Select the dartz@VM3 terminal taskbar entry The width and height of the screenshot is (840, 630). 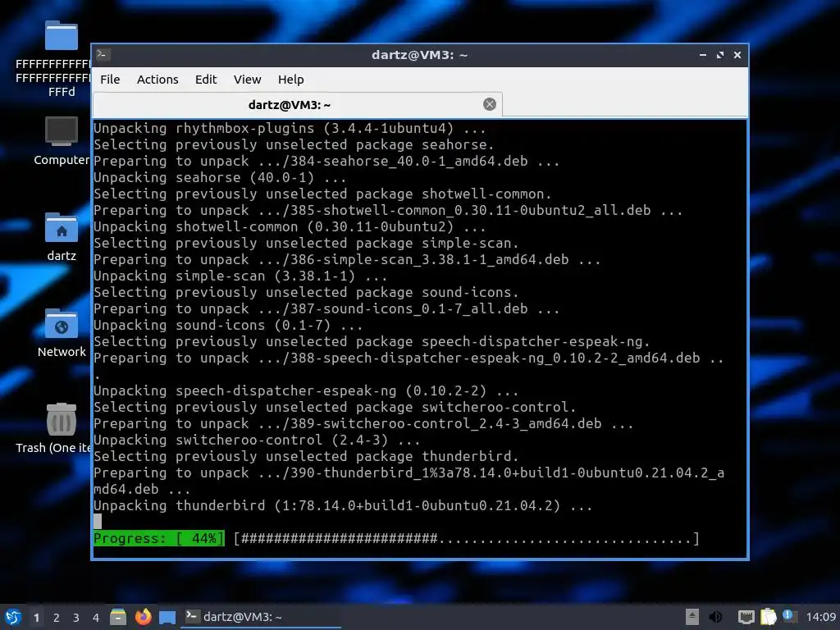pyautogui.click(x=262, y=617)
